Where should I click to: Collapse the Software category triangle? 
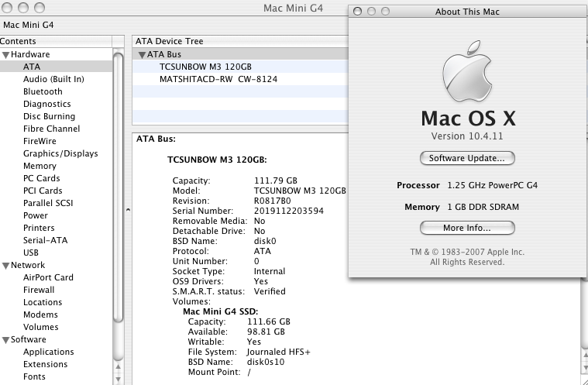pyautogui.click(x=5, y=340)
